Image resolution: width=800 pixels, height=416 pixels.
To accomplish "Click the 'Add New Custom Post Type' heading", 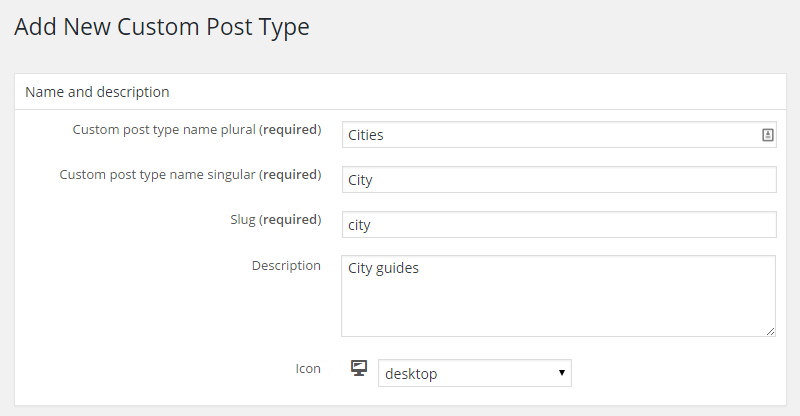I will tap(162, 28).
